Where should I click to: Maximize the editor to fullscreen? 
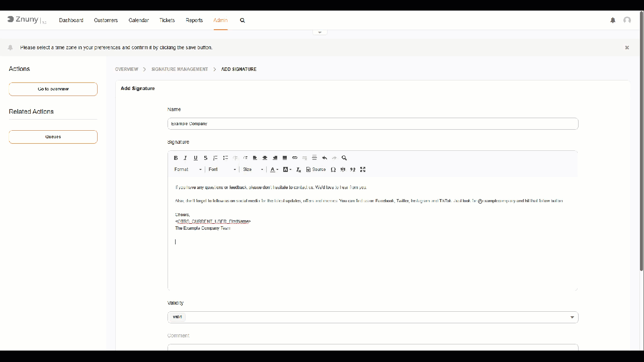363,169
